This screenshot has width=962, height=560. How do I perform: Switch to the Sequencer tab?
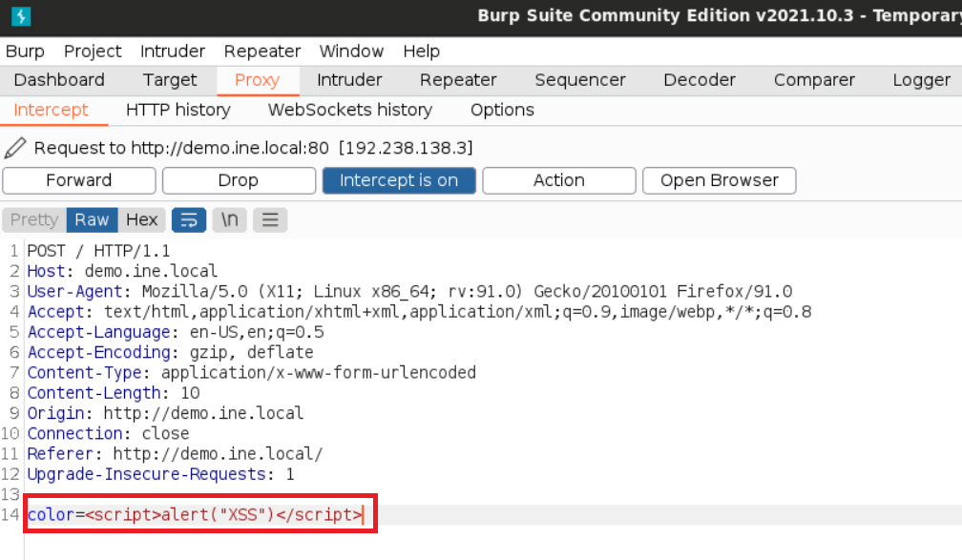580,80
